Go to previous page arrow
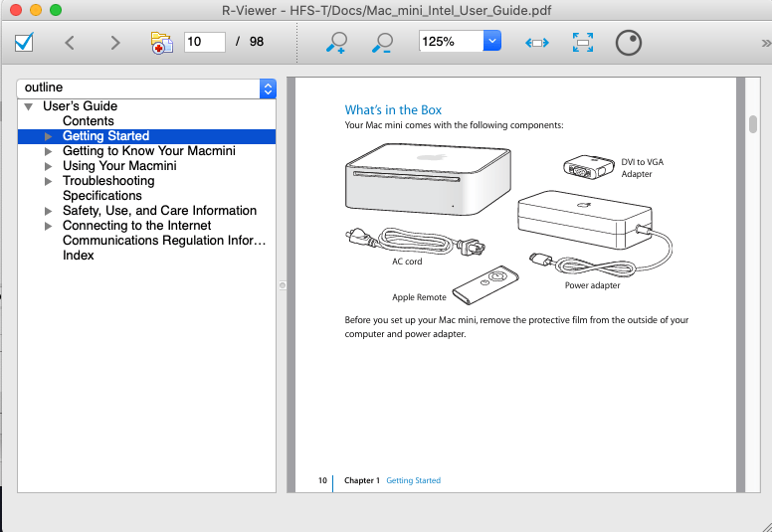This screenshot has width=772, height=532. (x=70, y=43)
